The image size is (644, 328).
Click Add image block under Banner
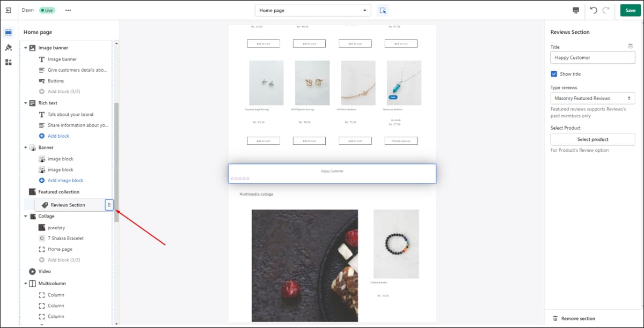[65, 181]
